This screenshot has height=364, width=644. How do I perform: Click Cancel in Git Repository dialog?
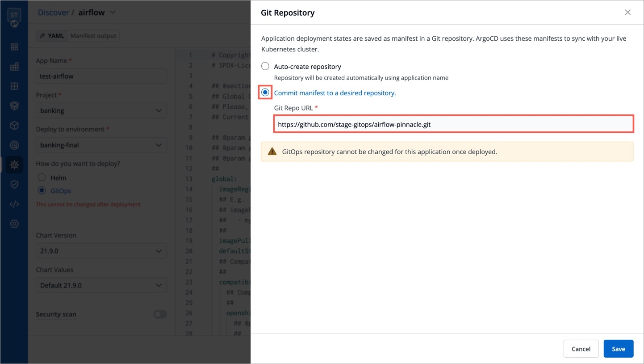[581, 349]
